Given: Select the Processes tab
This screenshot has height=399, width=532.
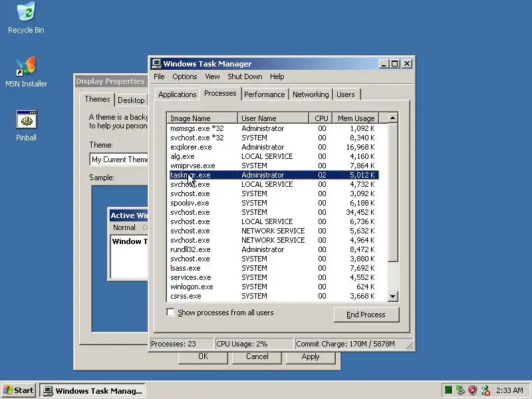Looking at the screenshot, I should pos(220,93).
